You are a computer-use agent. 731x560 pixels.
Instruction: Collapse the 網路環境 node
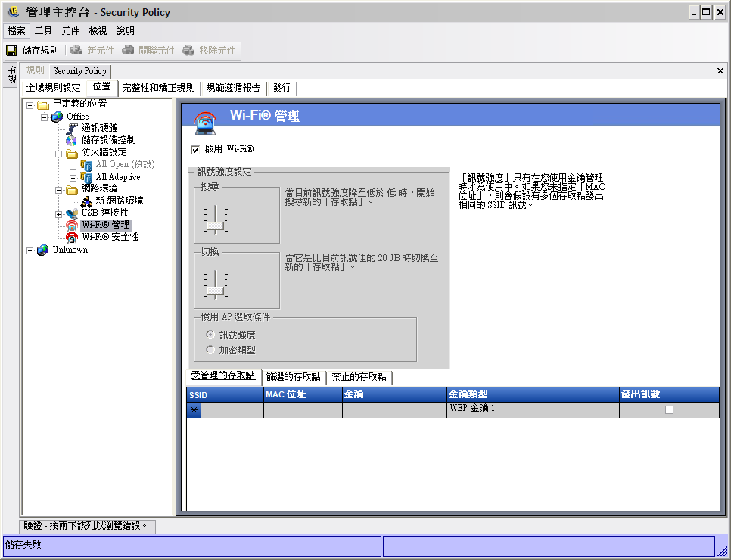click(59, 190)
